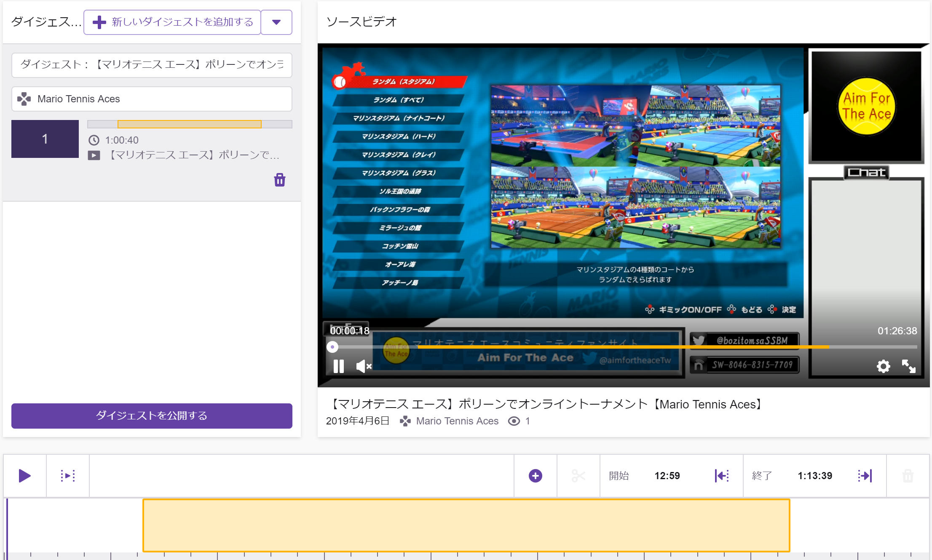Click the video title text below player

(546, 404)
